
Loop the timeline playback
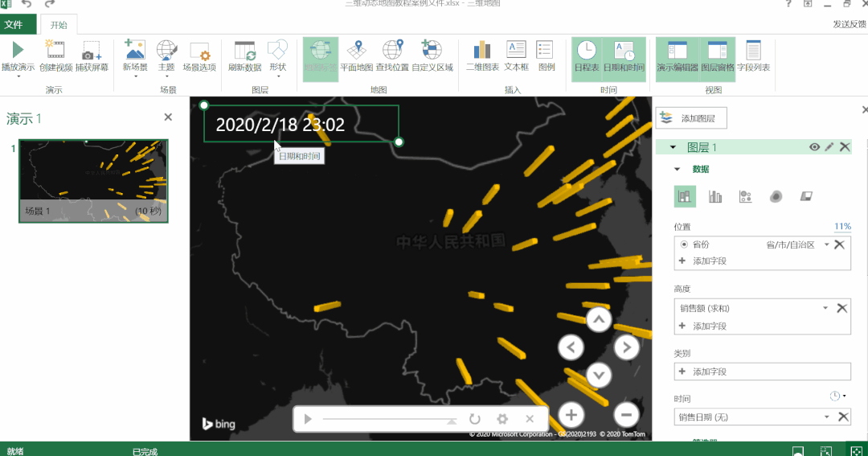[x=475, y=419]
